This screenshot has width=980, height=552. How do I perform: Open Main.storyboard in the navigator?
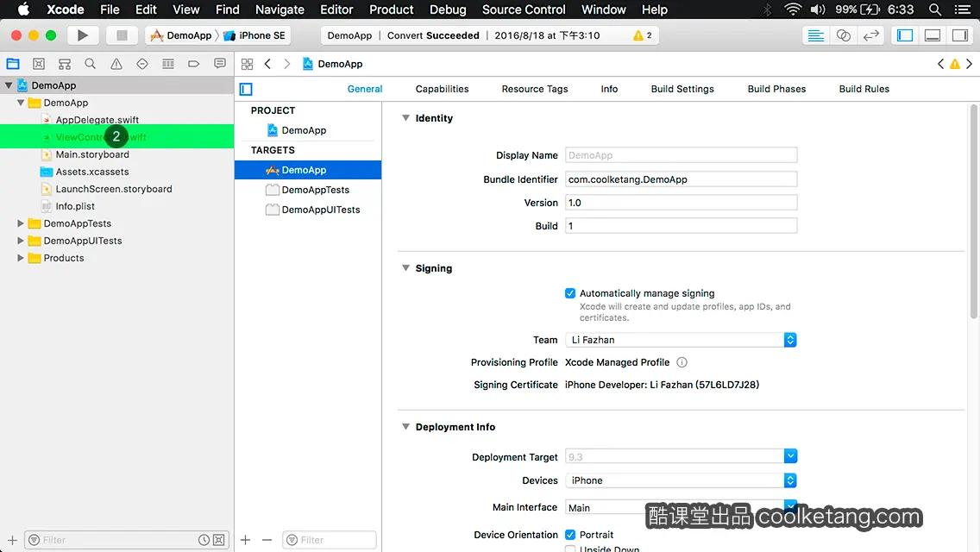91,154
